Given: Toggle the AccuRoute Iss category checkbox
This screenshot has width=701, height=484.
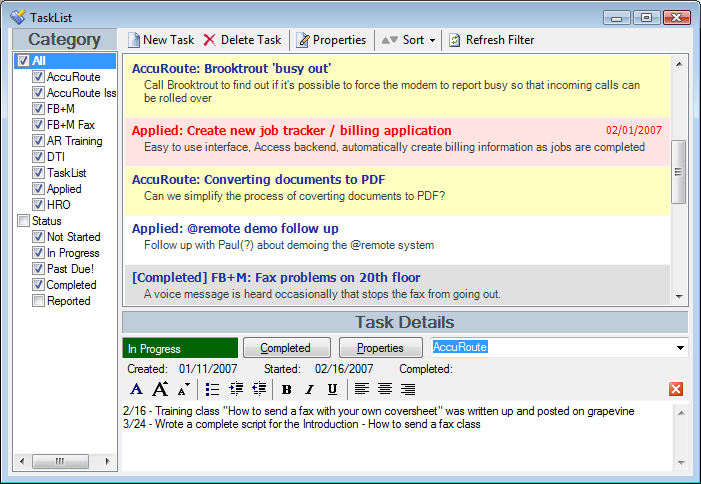Looking at the screenshot, I should click(38, 93).
